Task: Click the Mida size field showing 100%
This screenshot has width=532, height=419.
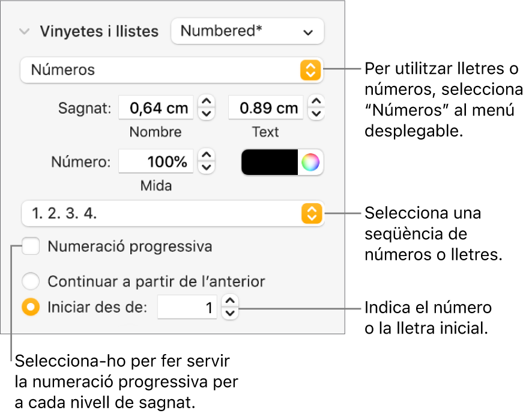Action: point(156,161)
